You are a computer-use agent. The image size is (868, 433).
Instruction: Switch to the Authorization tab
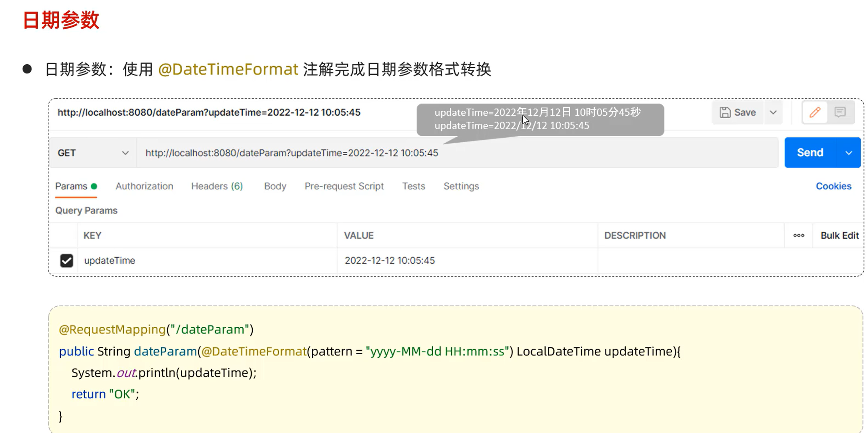coord(144,186)
